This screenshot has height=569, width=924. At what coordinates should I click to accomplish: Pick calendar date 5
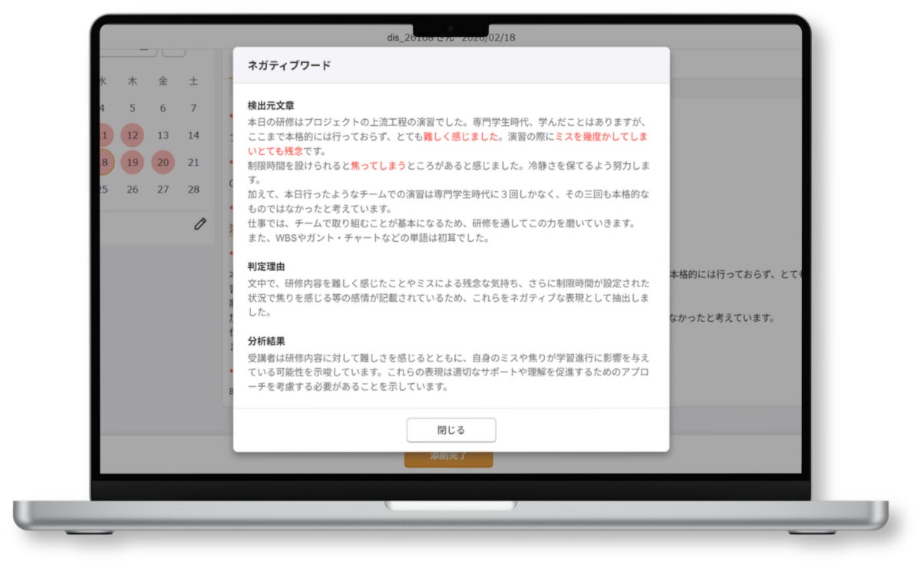[133, 108]
